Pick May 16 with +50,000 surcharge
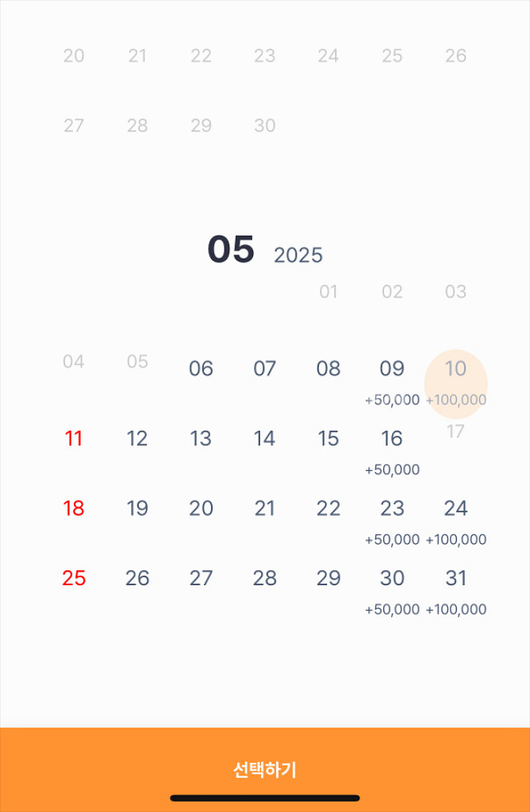Viewport: 530px width, 812px height. [x=392, y=453]
